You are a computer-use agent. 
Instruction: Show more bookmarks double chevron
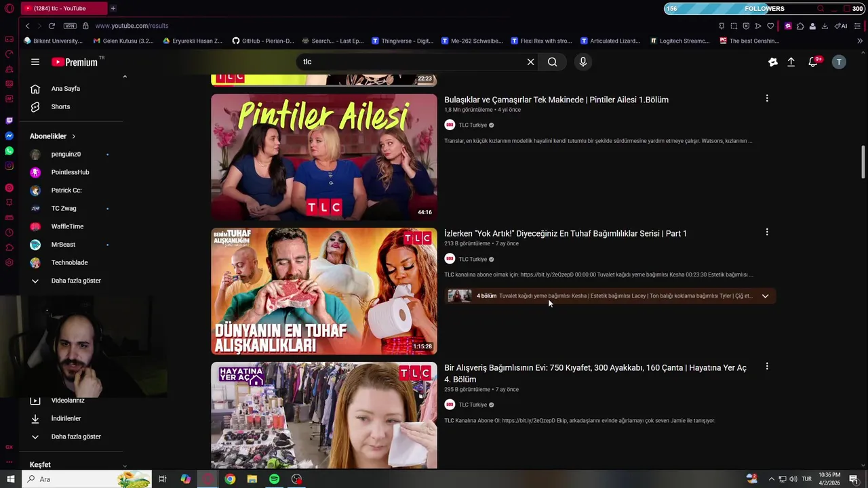[860, 41]
